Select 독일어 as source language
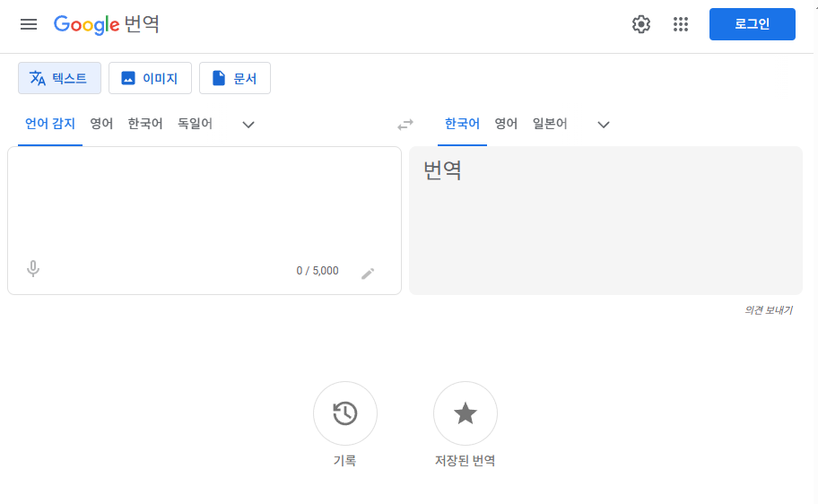This screenshot has width=818, height=504. tap(196, 124)
